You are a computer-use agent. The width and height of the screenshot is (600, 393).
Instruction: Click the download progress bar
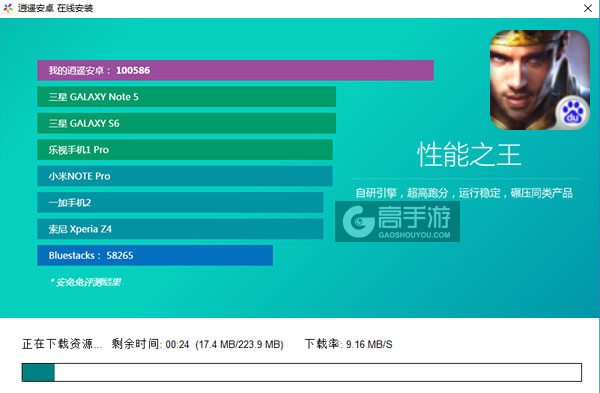302,372
